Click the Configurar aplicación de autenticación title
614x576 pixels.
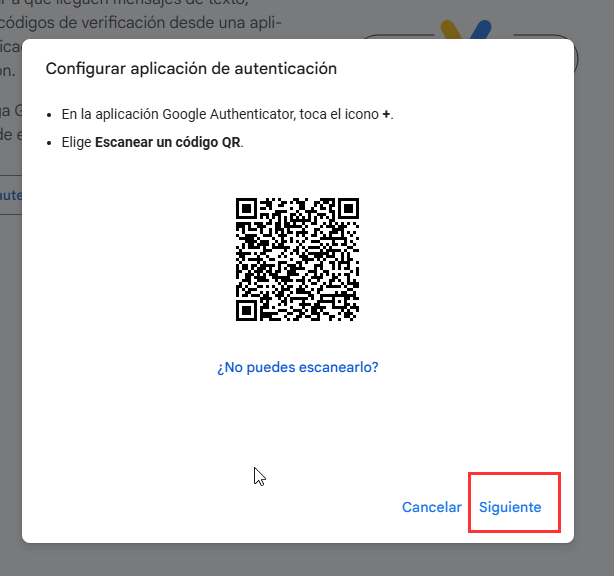coord(191,69)
